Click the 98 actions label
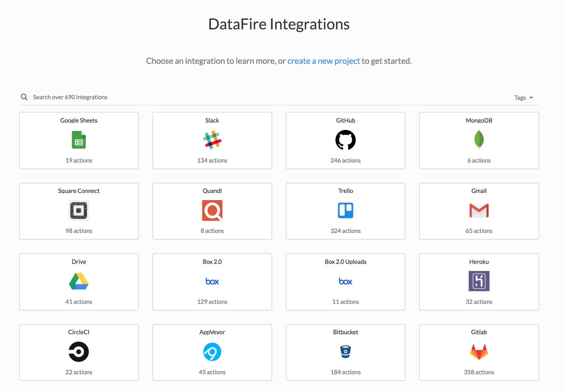 click(x=79, y=231)
